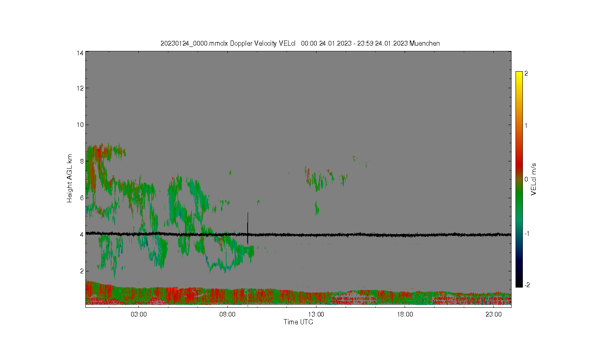Click the '08:00' time tick label

[x=227, y=315]
